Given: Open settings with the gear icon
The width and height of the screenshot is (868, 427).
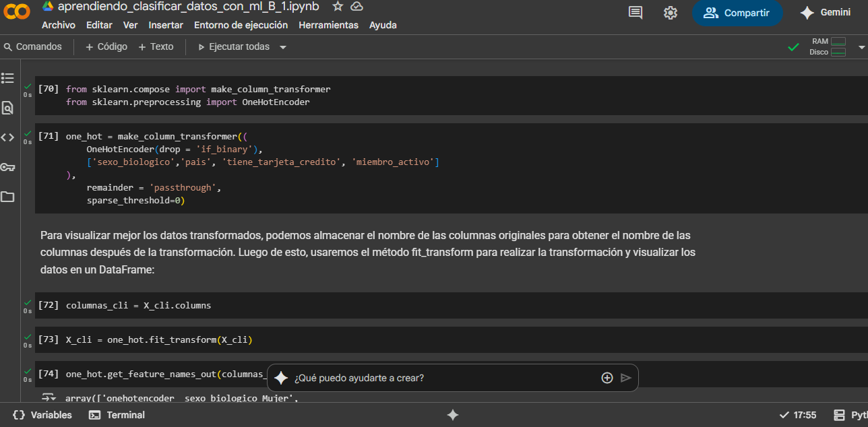Looking at the screenshot, I should tap(670, 13).
